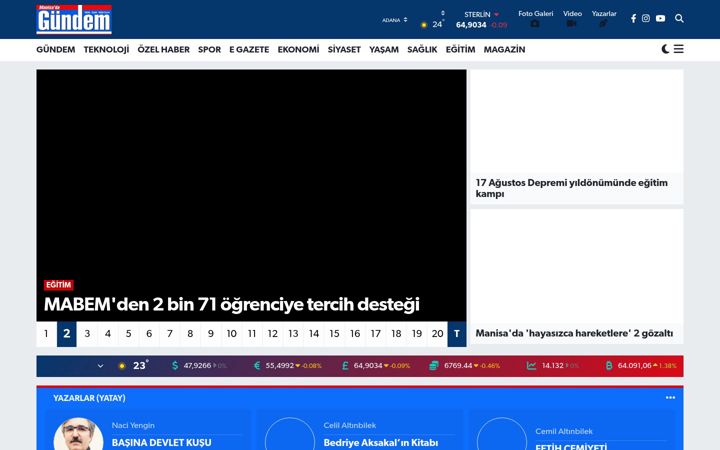Click the Cemil Altınbilek author name
720x450 pixels.
564,431
